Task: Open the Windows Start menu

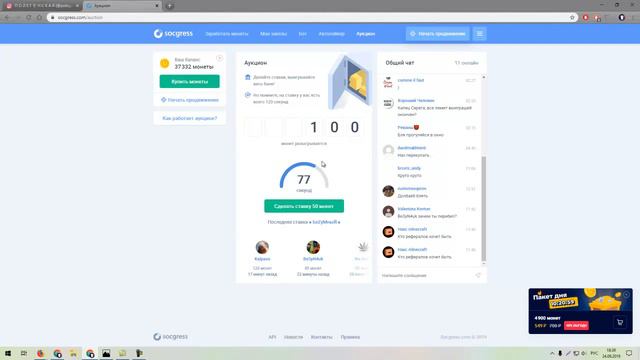Action: tap(7, 353)
